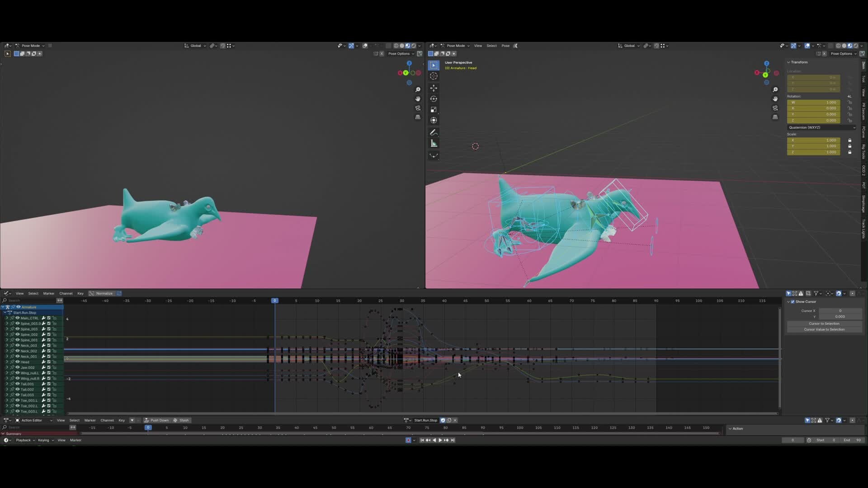This screenshot has height=488, width=868.
Task: Collapse the Start.Run.Stop action expander
Action: (x=5, y=313)
